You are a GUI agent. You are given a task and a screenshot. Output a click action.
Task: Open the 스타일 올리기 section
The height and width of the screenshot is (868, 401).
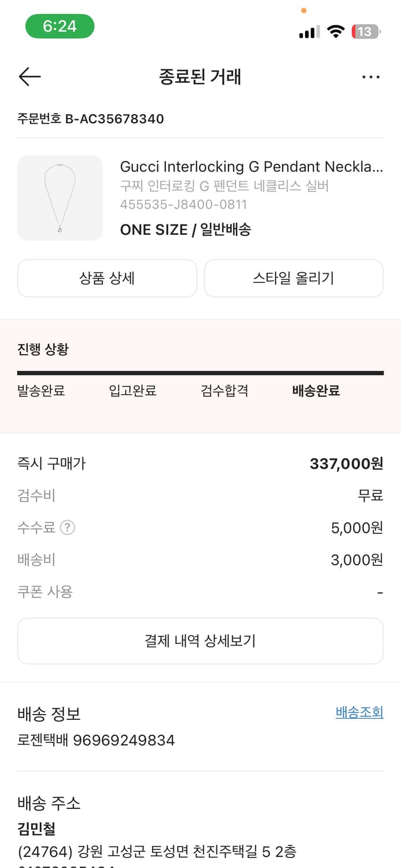[293, 278]
